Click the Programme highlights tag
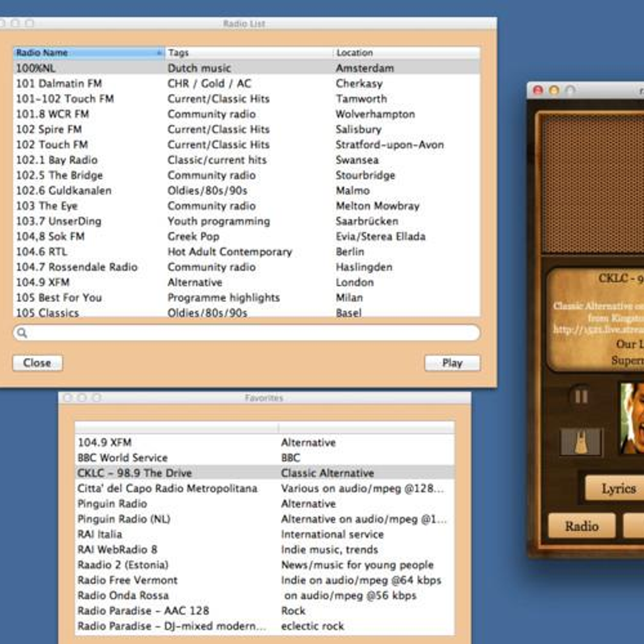644x644 pixels. pyautogui.click(x=224, y=297)
